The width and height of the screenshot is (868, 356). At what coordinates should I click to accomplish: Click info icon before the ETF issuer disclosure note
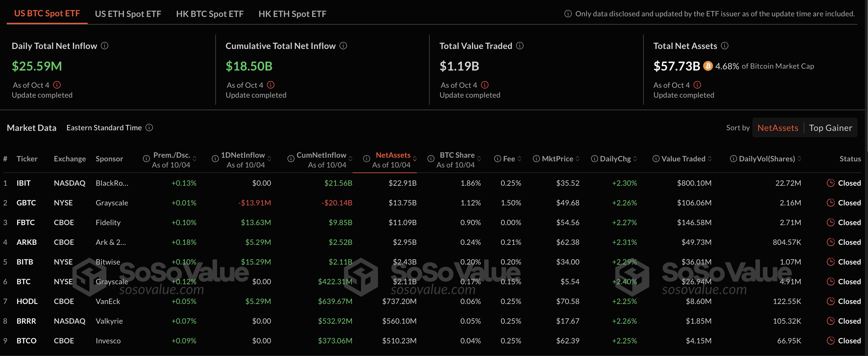[x=568, y=14]
